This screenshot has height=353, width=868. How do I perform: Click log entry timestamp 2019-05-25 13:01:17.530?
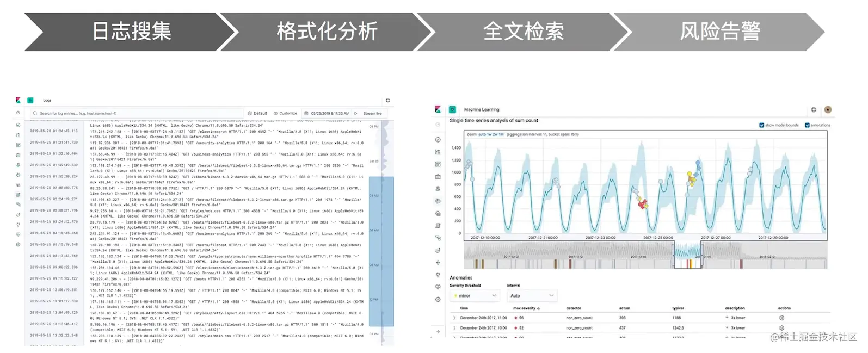point(54,301)
